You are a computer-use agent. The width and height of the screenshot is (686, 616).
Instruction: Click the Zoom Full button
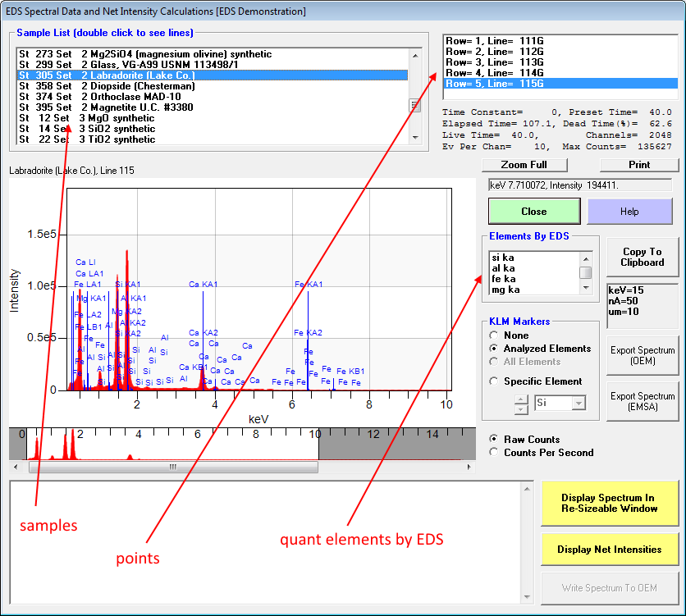point(524,165)
